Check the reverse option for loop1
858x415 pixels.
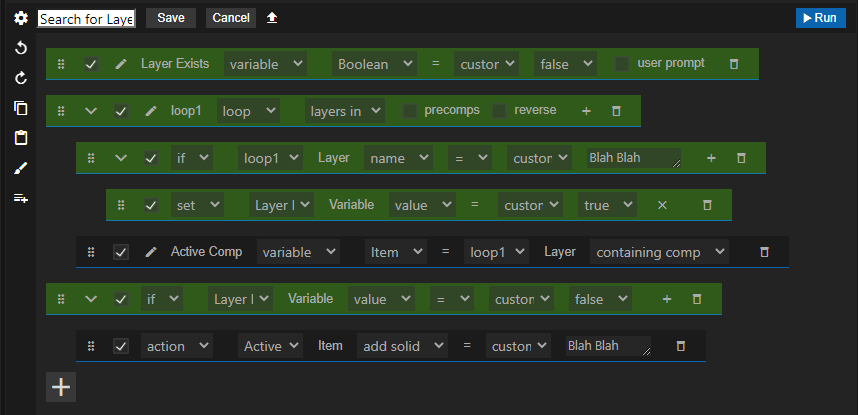[499, 111]
